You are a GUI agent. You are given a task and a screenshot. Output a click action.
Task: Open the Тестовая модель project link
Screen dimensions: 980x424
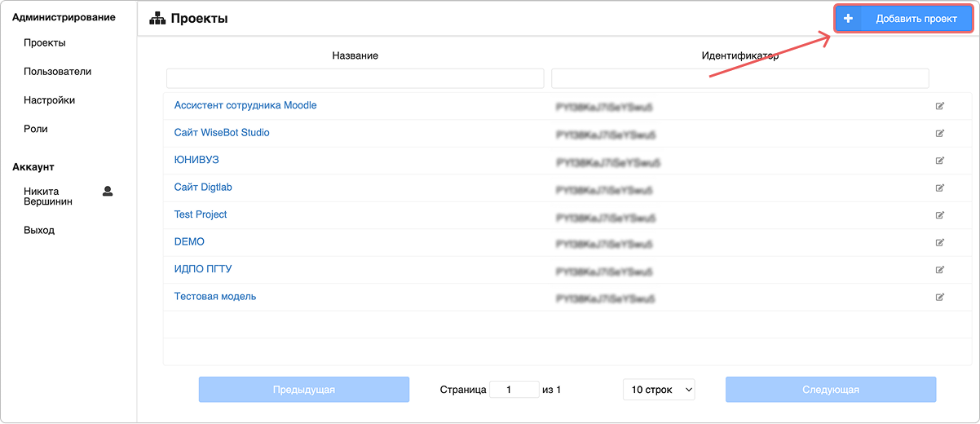click(215, 297)
